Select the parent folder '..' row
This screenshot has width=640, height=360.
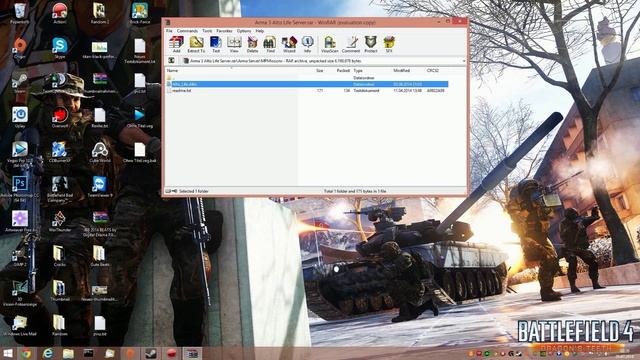pos(307,78)
